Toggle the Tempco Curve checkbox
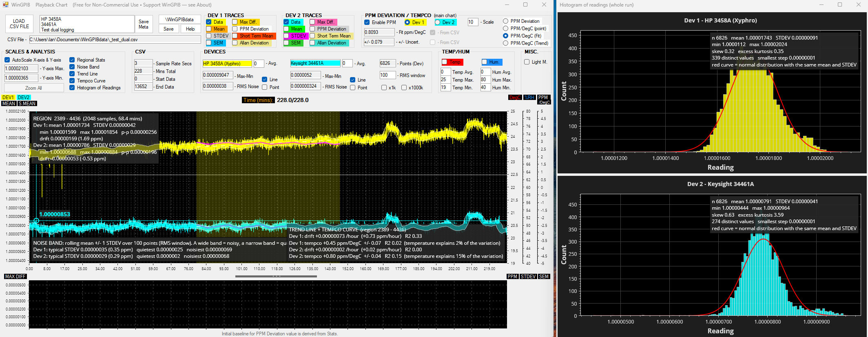This screenshot has height=337, width=868. tap(72, 81)
